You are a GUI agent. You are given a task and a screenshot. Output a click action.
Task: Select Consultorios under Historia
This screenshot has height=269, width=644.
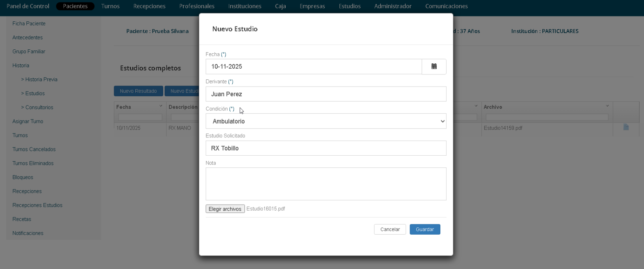click(x=39, y=107)
